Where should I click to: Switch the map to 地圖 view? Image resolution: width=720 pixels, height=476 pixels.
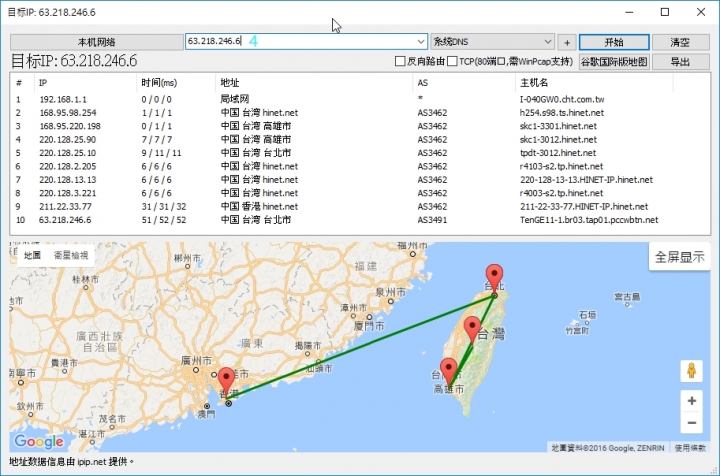click(x=33, y=255)
